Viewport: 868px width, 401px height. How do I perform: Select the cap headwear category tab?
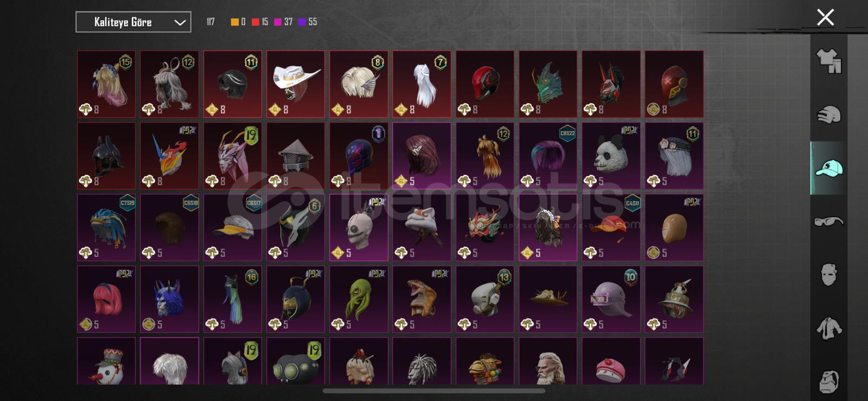(828, 168)
